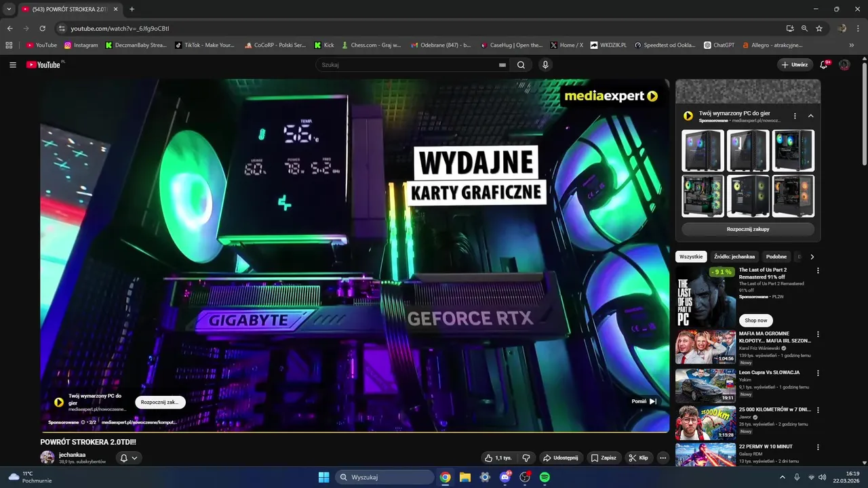
Task: Reload the page in Chrome
Action: pyautogui.click(x=42, y=28)
